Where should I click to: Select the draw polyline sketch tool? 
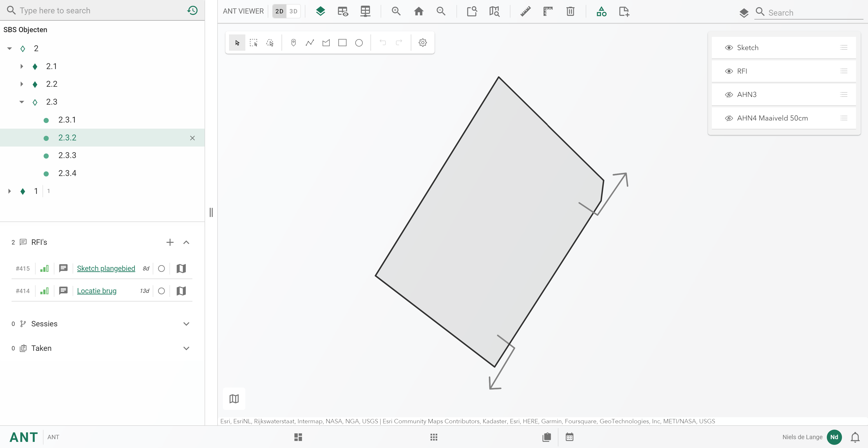[310, 43]
